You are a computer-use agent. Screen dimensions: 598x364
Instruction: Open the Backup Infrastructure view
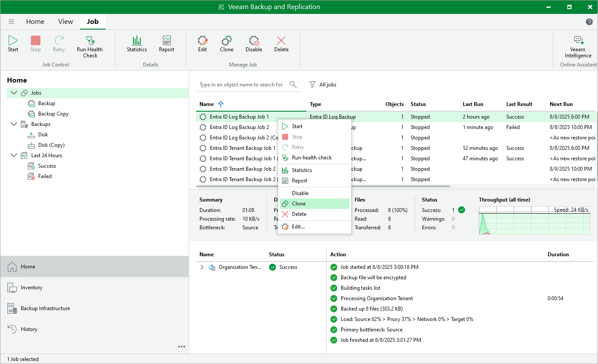(45, 308)
